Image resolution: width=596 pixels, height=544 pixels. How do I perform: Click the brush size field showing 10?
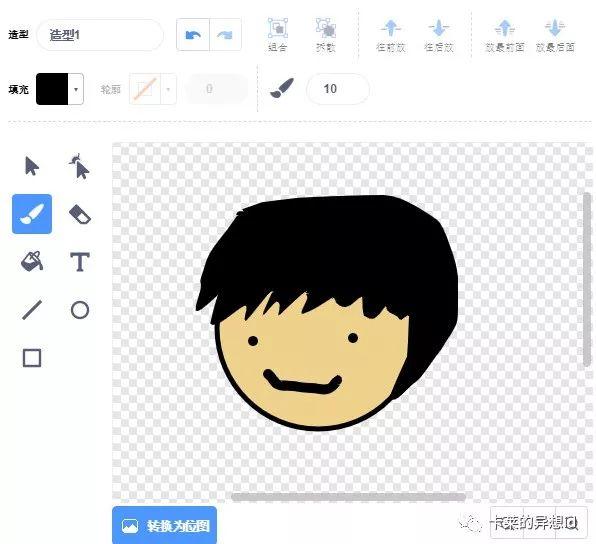click(x=338, y=89)
